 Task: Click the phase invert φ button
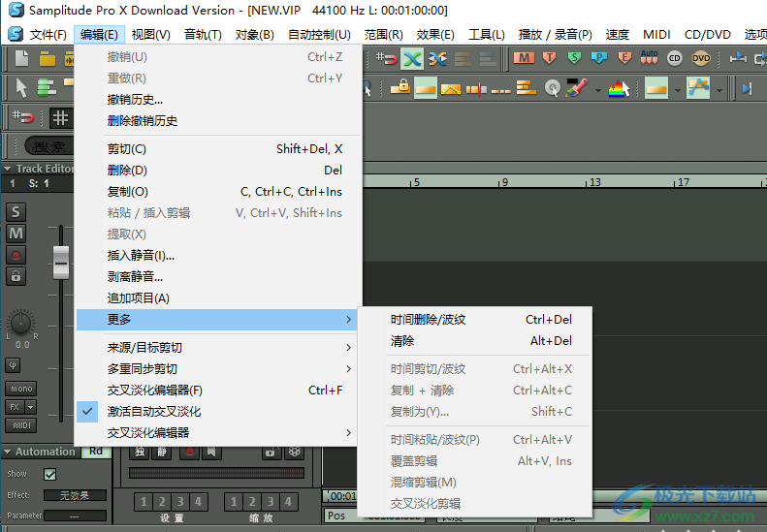click(13, 365)
